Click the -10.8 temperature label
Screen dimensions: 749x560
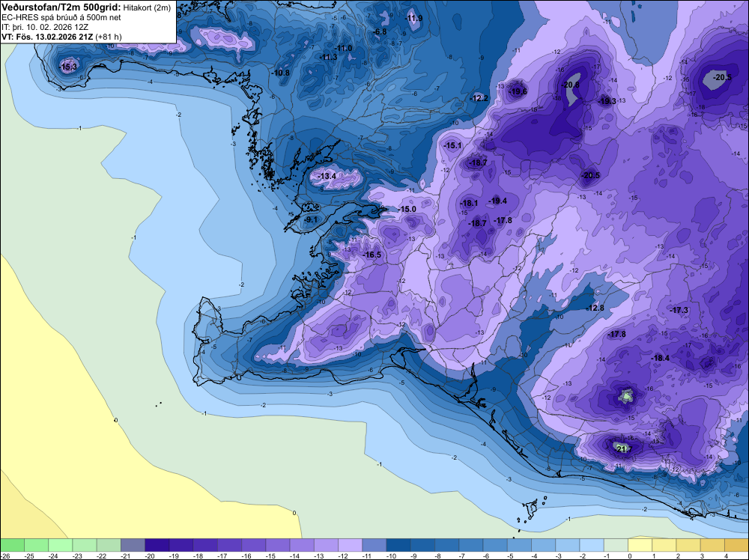[280, 73]
